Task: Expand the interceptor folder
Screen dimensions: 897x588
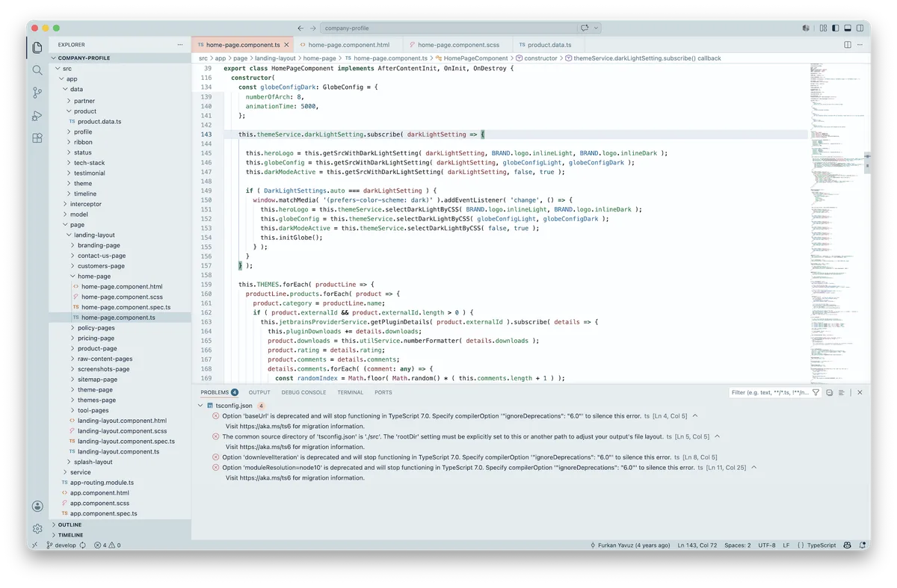Action: [x=120, y=204]
